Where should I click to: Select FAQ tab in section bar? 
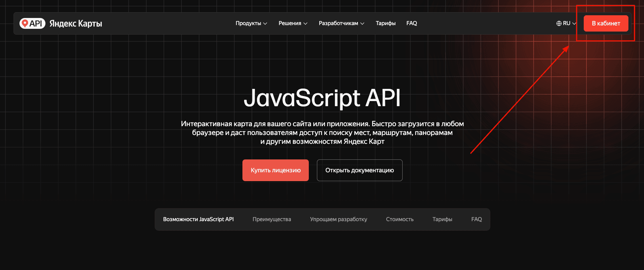tap(476, 219)
